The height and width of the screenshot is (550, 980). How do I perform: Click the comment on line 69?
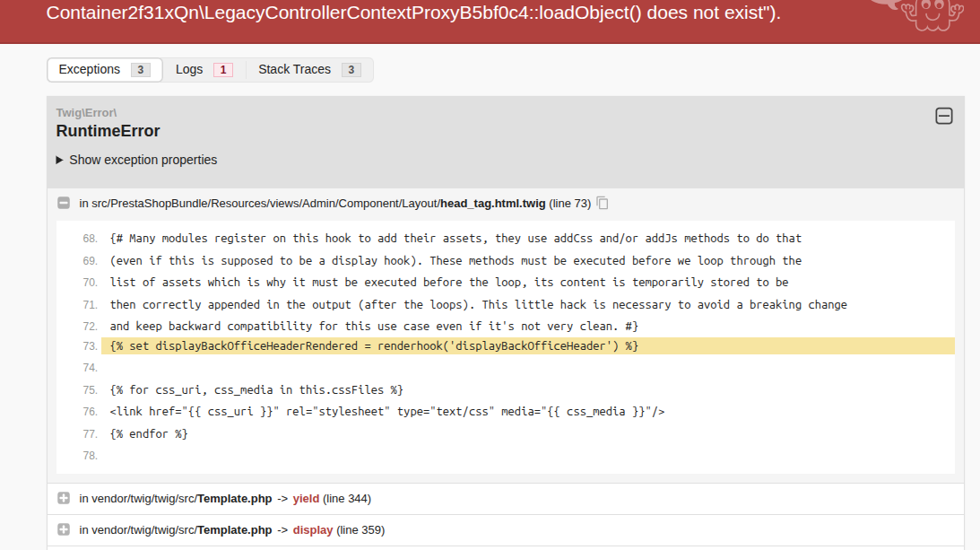(x=455, y=260)
